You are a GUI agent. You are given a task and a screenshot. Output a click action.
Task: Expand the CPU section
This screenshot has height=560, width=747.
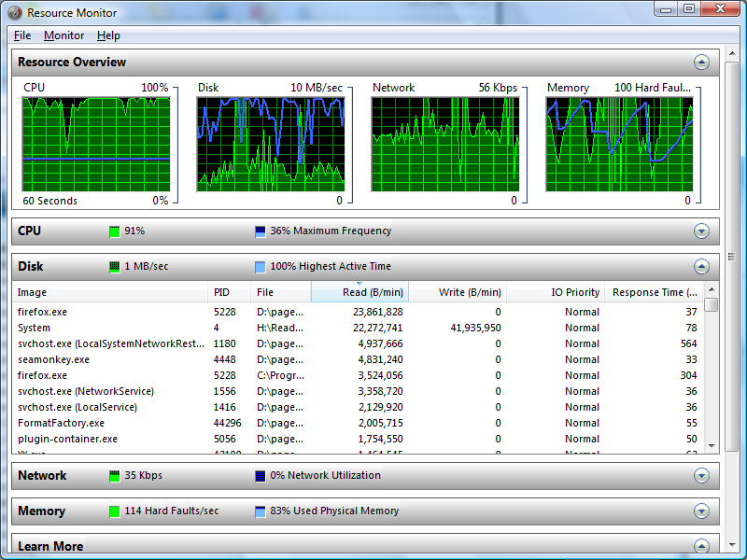701,231
